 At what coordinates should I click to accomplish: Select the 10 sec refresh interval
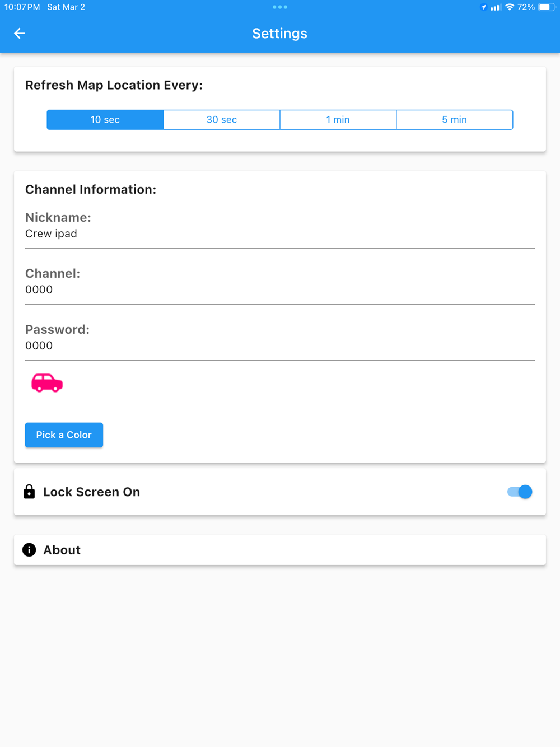pyautogui.click(x=105, y=120)
